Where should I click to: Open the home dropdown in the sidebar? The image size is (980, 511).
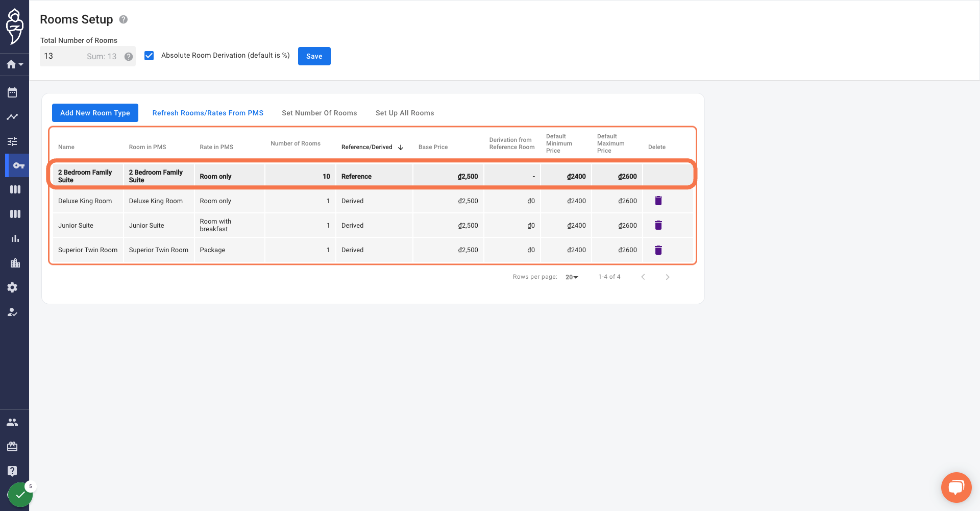pos(15,64)
